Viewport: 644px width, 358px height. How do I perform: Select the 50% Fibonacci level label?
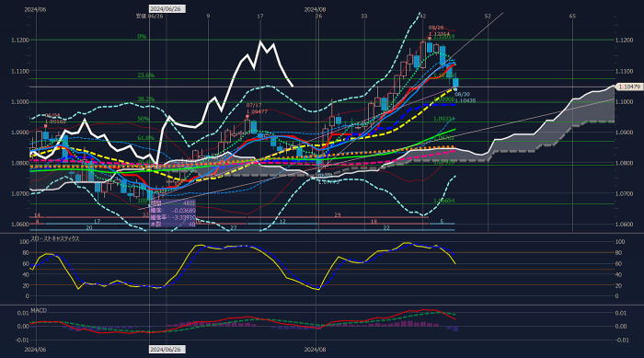coord(144,119)
